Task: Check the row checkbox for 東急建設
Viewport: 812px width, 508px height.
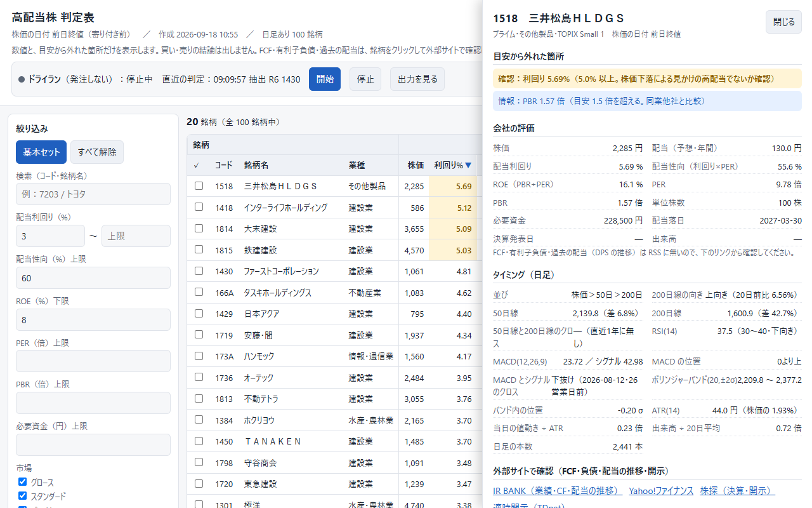Action: point(199,484)
